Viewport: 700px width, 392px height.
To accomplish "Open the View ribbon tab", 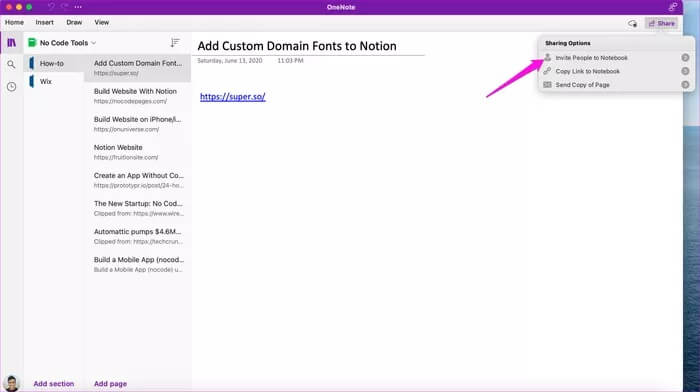I will [102, 22].
